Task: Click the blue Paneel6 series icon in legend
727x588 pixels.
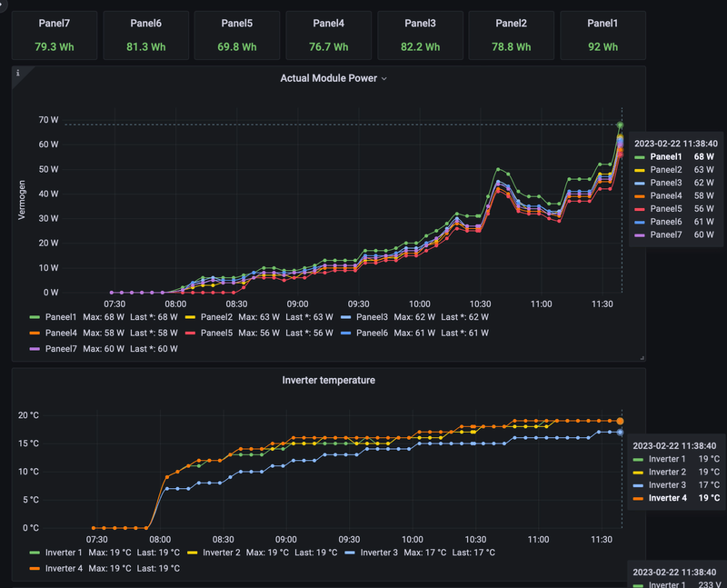Action: [x=345, y=333]
